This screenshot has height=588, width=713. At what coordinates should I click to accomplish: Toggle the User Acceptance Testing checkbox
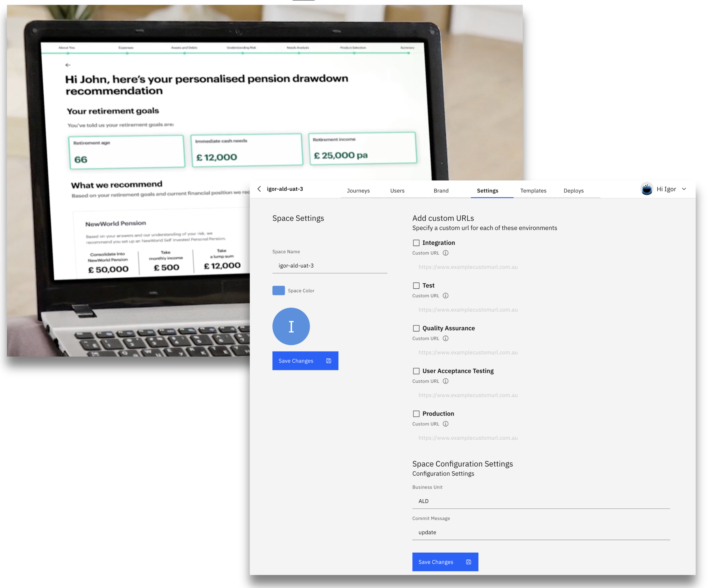416,371
